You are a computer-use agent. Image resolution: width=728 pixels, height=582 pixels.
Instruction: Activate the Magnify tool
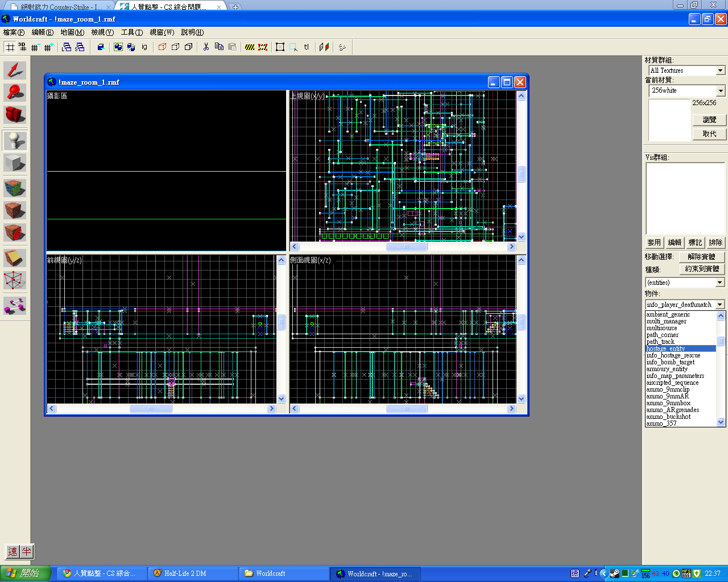tap(15, 93)
